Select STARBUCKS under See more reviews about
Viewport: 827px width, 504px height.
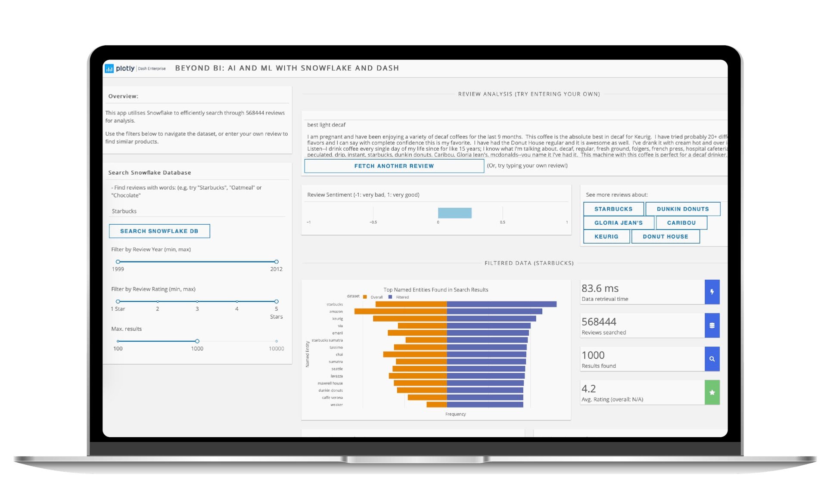pos(613,209)
